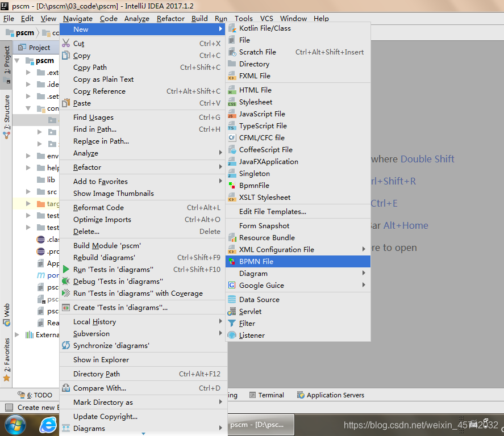This screenshot has height=436, width=504.
Task: Select Singleton template entry
Action: click(298, 174)
